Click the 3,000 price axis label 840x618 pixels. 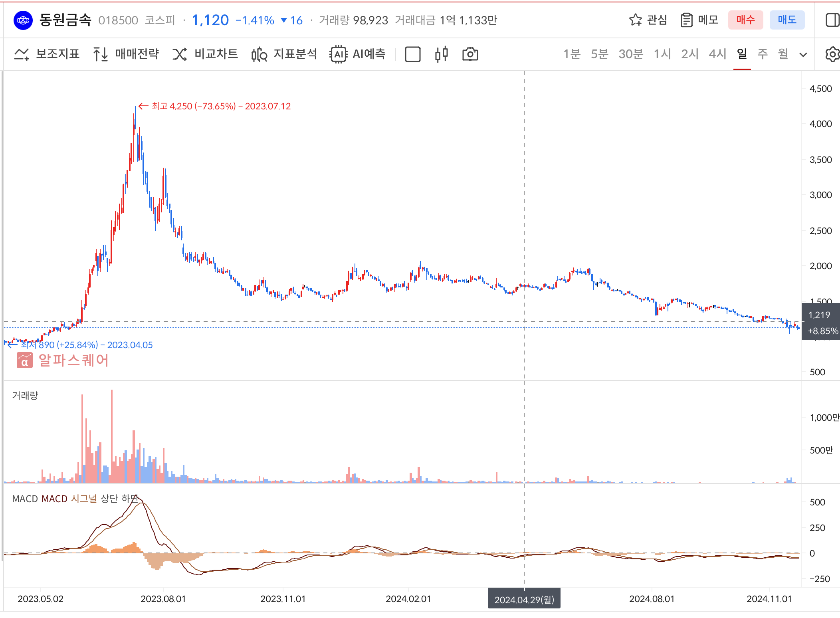tap(821, 195)
